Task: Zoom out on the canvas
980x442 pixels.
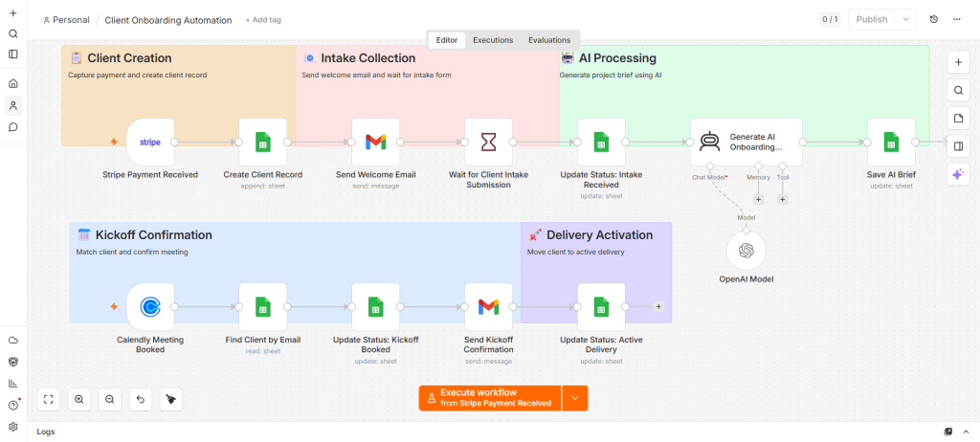Action: click(110, 399)
